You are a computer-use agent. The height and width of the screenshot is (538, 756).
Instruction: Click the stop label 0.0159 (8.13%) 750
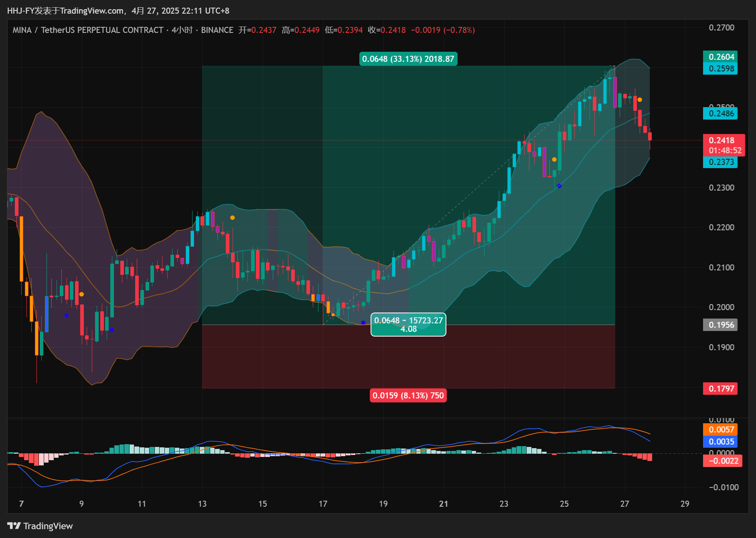tap(408, 396)
